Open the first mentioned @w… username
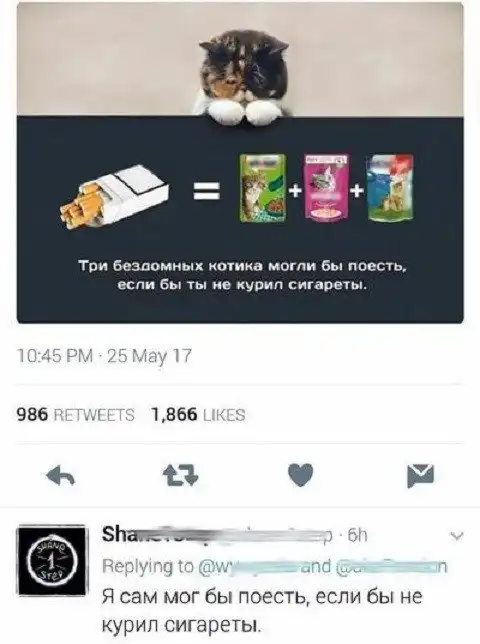 [x=248, y=567]
